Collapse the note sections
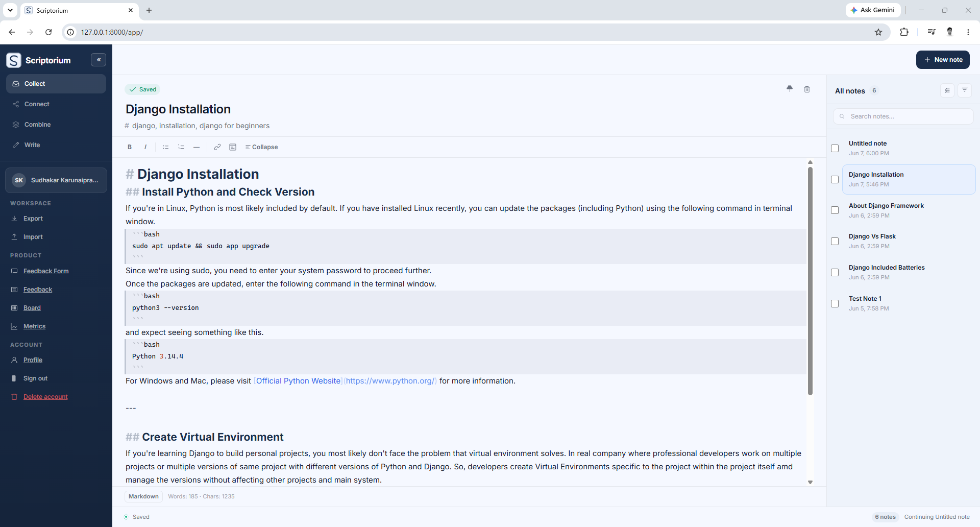The width and height of the screenshot is (980, 527). click(261, 147)
